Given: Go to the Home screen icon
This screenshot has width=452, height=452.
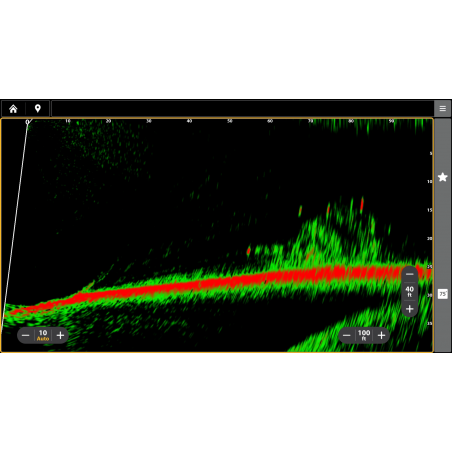Looking at the screenshot, I should click(x=13, y=109).
